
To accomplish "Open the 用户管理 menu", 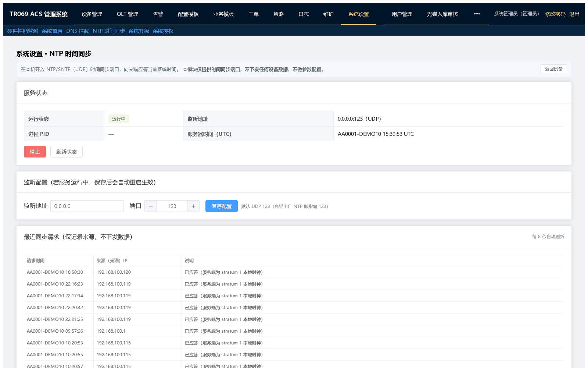I will [402, 14].
